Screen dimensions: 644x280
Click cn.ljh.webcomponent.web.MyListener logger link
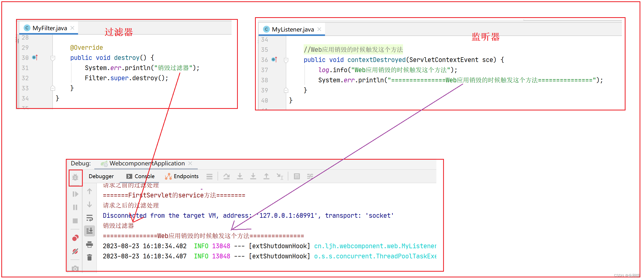click(375, 246)
